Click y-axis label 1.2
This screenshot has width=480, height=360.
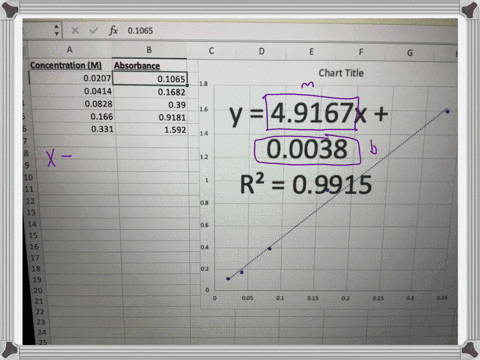[x=204, y=157]
